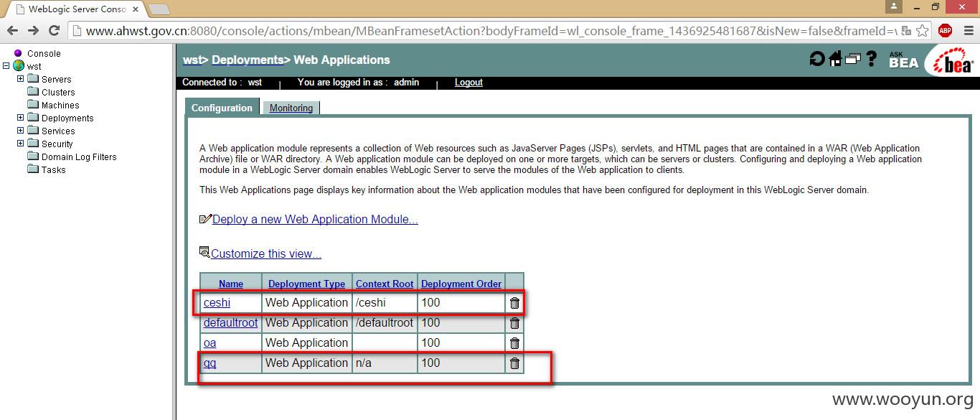980x420 pixels.
Task: Click the Deployments folder icon
Action: point(33,118)
